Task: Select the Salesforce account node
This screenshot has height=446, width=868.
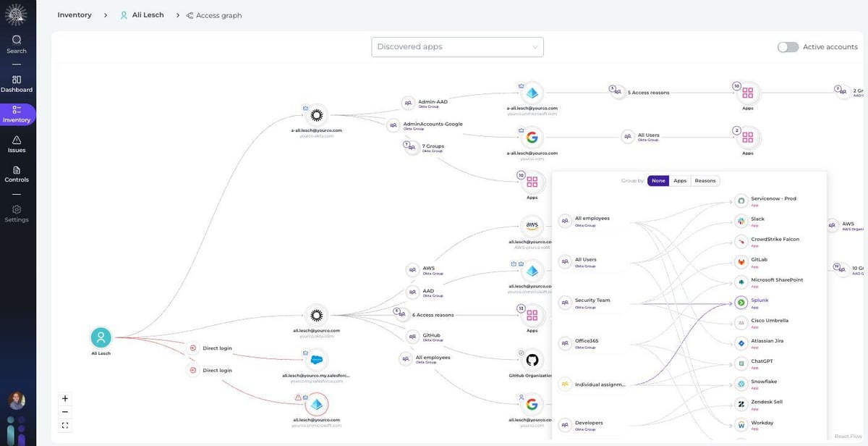Action: click(316, 360)
